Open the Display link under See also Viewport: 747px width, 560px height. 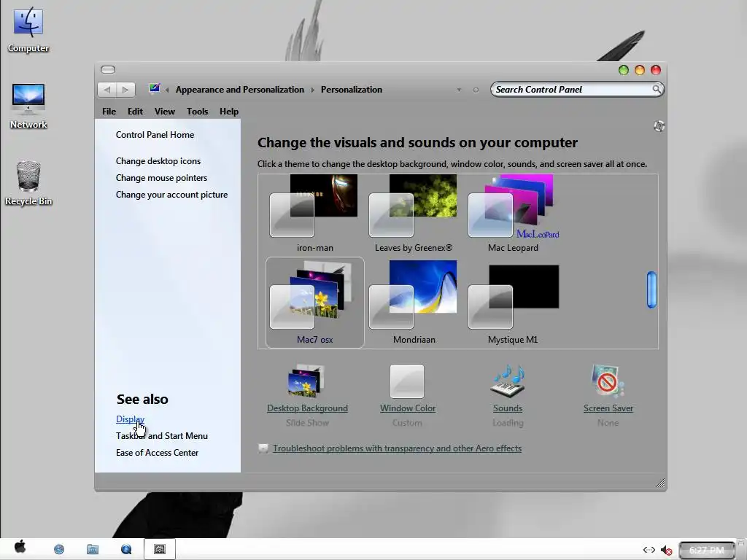[130, 419]
